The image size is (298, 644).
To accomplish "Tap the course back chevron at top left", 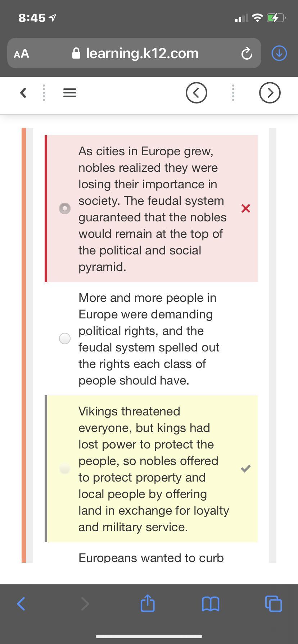I will point(23,93).
